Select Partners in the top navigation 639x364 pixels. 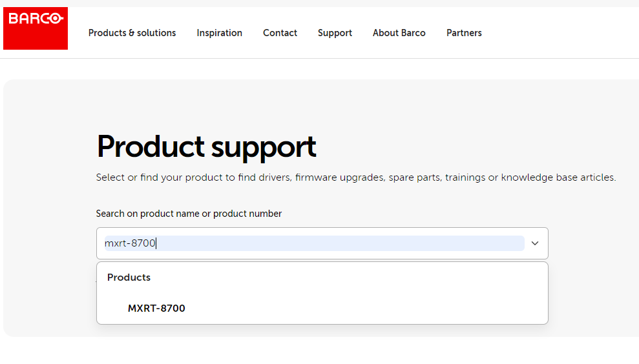click(464, 33)
